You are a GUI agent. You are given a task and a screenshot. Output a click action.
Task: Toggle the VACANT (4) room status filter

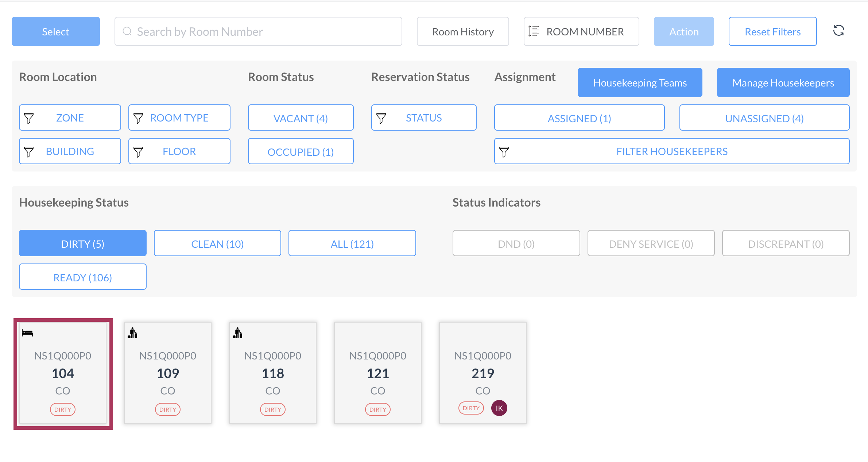[301, 118]
